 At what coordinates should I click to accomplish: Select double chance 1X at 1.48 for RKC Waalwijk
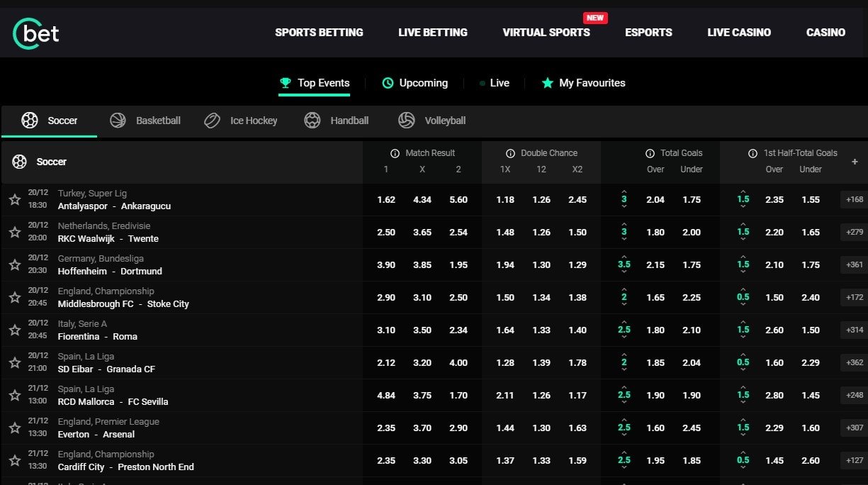click(x=505, y=233)
